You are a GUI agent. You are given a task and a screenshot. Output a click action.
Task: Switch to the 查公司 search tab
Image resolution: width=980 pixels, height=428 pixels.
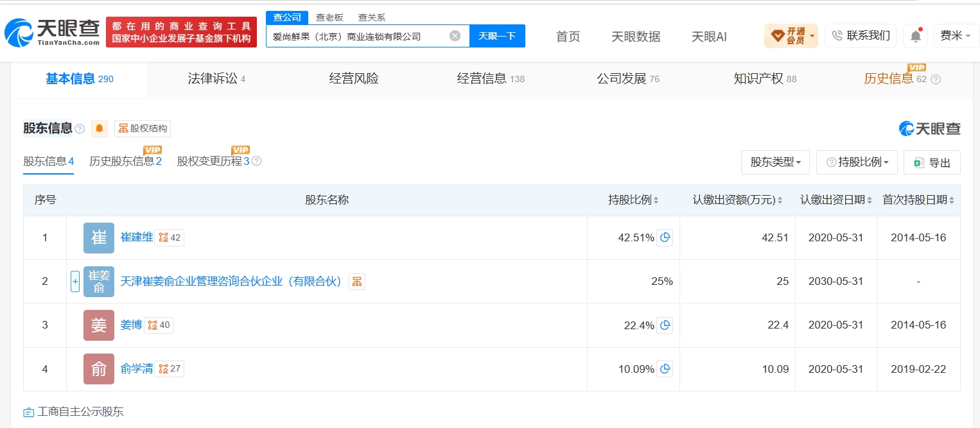pyautogui.click(x=287, y=17)
